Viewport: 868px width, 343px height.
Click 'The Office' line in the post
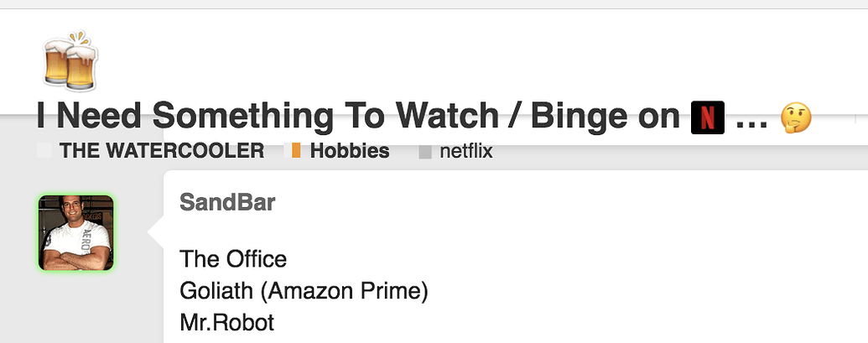[233, 259]
